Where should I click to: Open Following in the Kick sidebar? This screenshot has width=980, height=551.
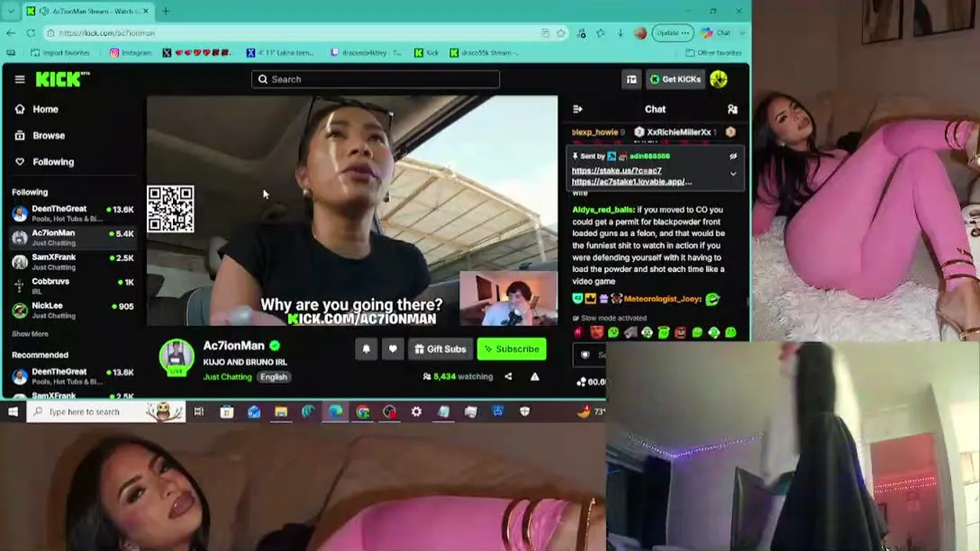(53, 162)
